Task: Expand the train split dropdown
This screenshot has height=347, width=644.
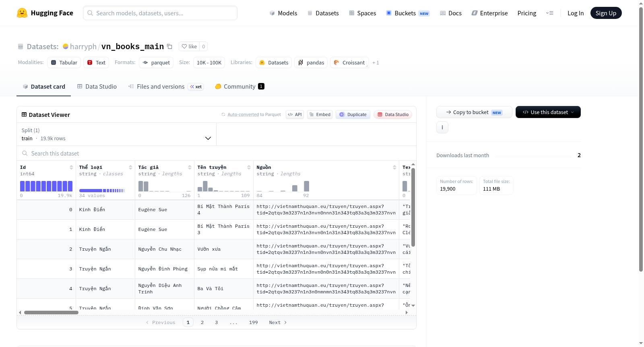Action: pyautogui.click(x=117, y=134)
